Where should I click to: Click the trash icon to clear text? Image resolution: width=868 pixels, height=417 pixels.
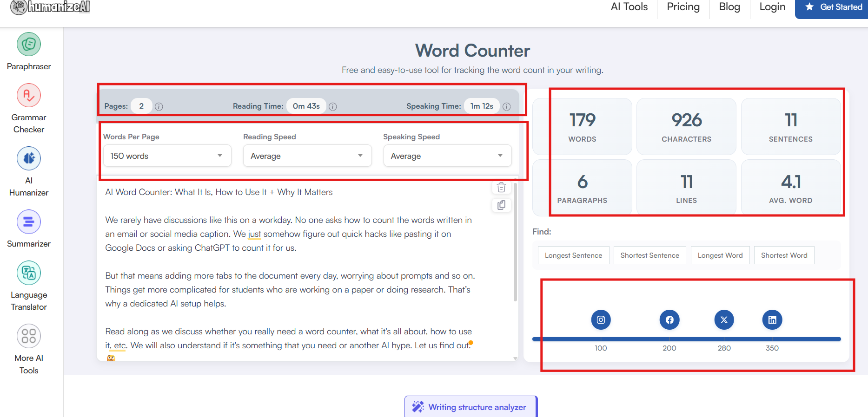coord(501,188)
